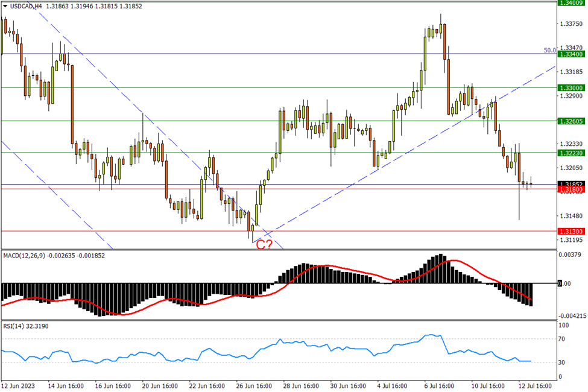The height and width of the screenshot is (392, 588).
Task: Select the 50.0 Fibonacci level label
Action: pyautogui.click(x=549, y=51)
